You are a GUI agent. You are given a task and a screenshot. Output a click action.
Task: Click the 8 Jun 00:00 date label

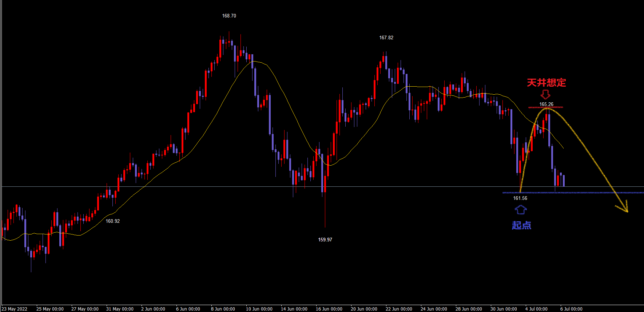click(223, 309)
